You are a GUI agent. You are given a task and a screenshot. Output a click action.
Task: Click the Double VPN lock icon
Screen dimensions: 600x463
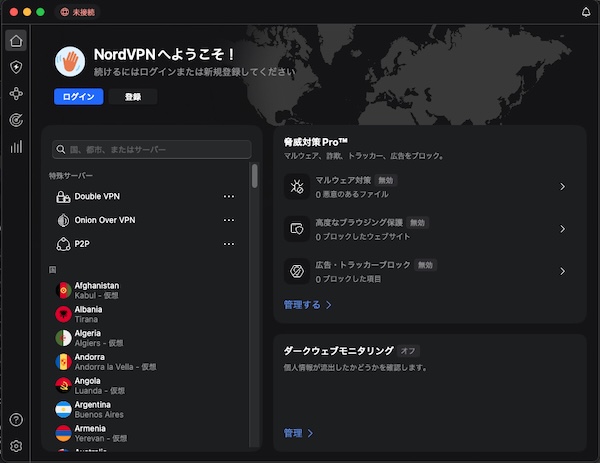(63, 197)
